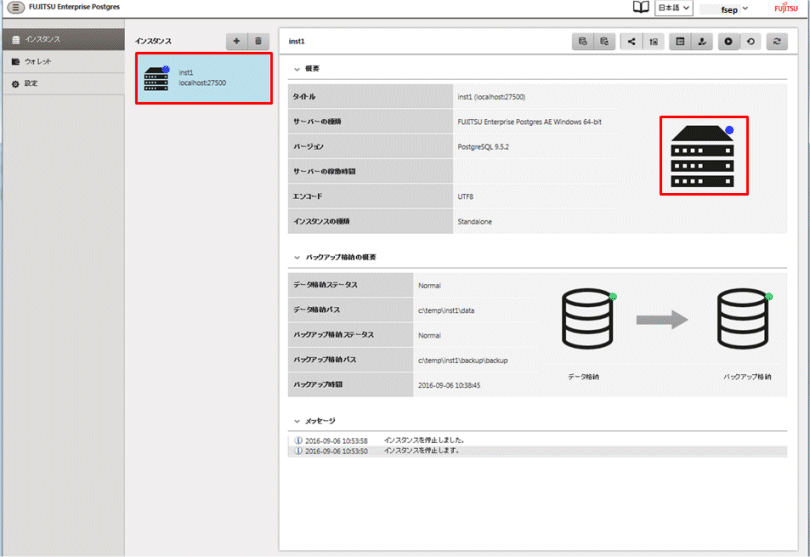Viewport: 810px width, 557px height.
Task: Click the large server status icon
Action: [x=704, y=156]
